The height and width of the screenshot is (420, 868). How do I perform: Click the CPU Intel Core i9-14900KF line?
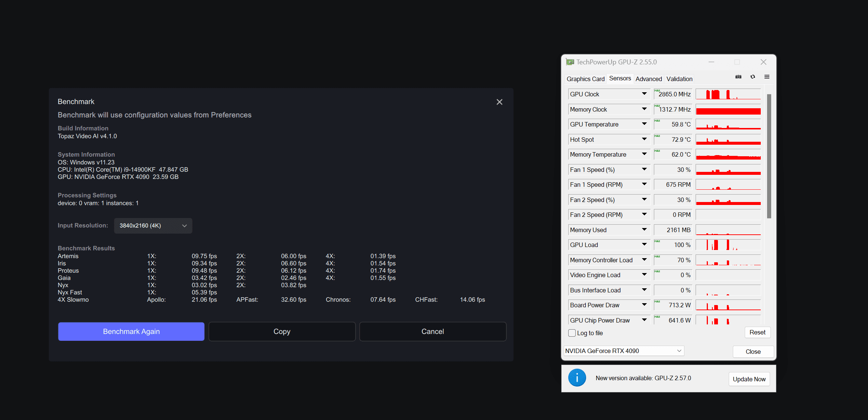[123, 170]
